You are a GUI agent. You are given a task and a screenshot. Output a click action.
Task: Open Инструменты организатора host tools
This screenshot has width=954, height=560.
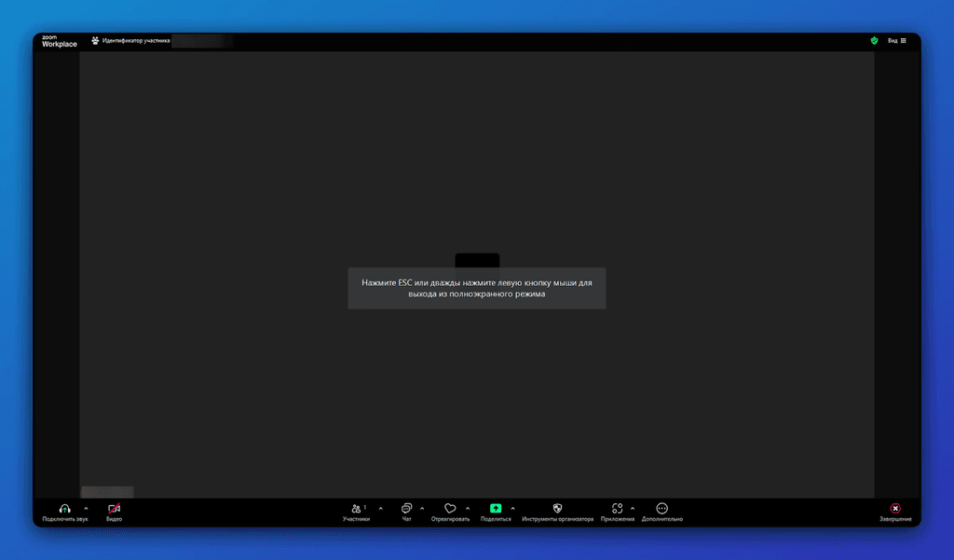[557, 508]
